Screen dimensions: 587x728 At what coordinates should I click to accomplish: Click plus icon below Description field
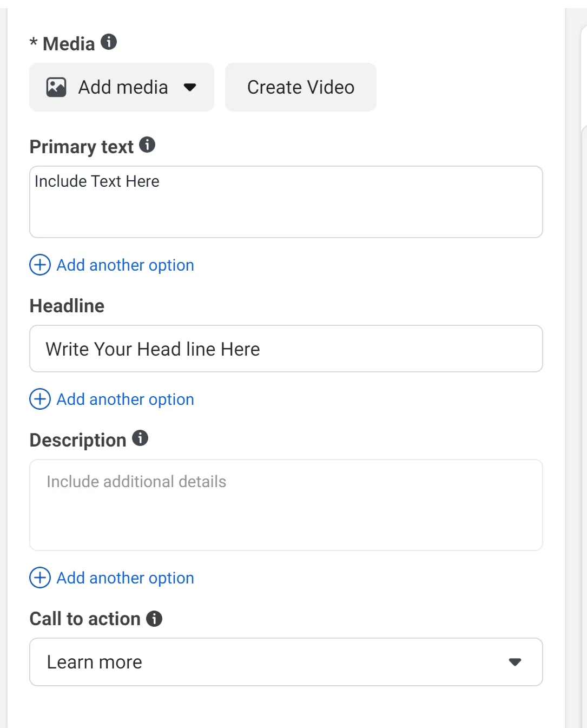40,578
